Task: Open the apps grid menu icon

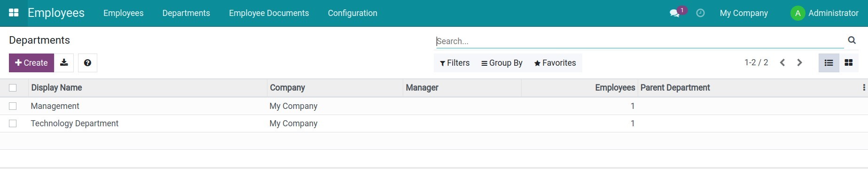Action: tap(14, 13)
